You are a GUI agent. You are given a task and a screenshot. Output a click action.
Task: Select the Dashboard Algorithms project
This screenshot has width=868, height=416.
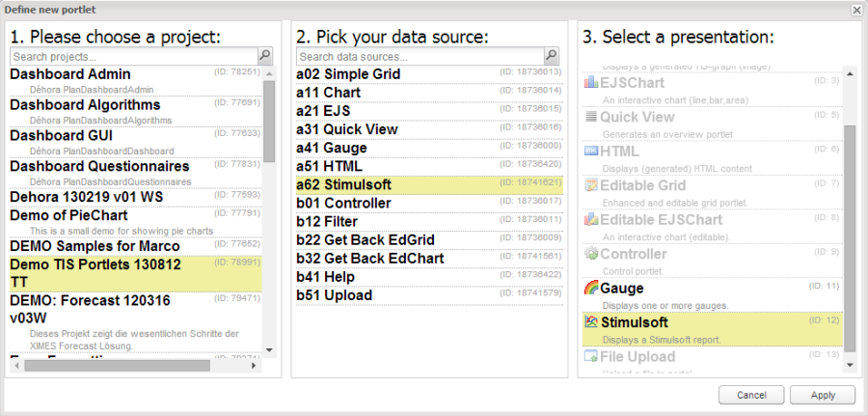(x=136, y=112)
